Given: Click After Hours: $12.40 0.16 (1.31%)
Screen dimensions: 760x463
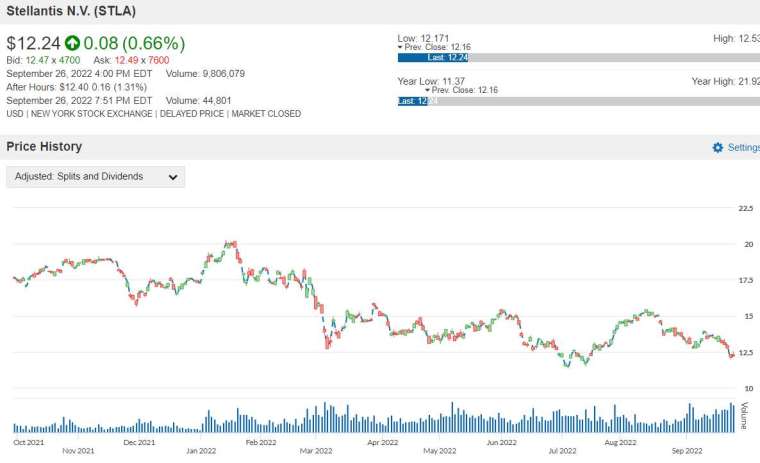Looking at the screenshot, I should tap(77, 87).
